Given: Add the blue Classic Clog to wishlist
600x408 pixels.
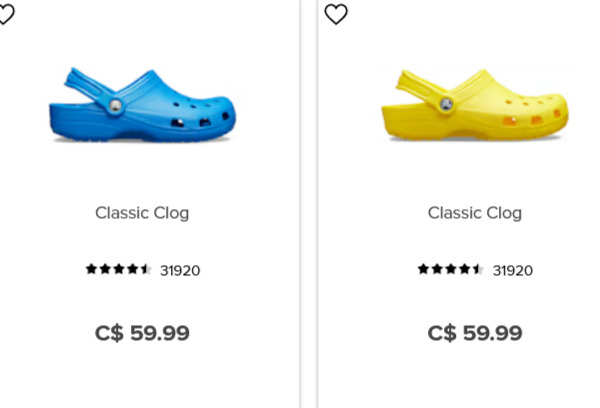Looking at the screenshot, I should pos(7,14).
